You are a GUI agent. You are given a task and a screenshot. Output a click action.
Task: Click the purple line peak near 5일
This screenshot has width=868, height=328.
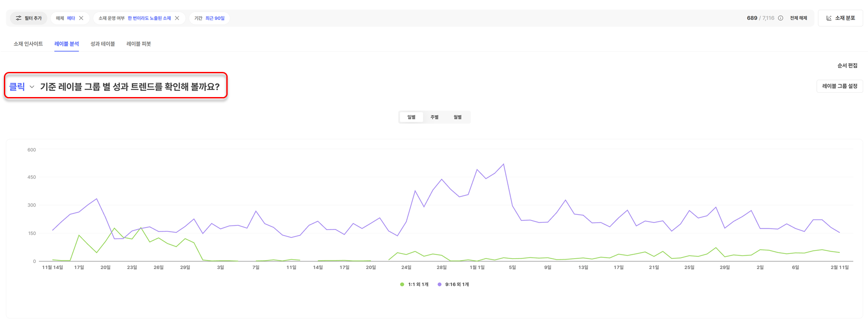[503, 164]
